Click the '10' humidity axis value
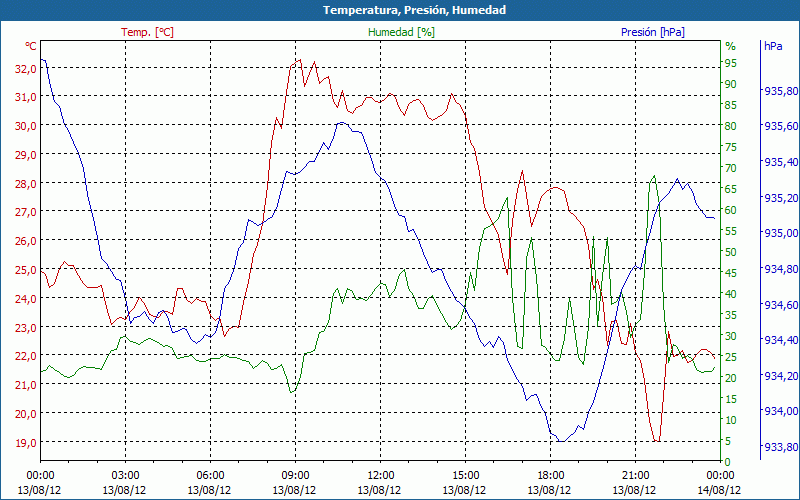 (x=731, y=420)
